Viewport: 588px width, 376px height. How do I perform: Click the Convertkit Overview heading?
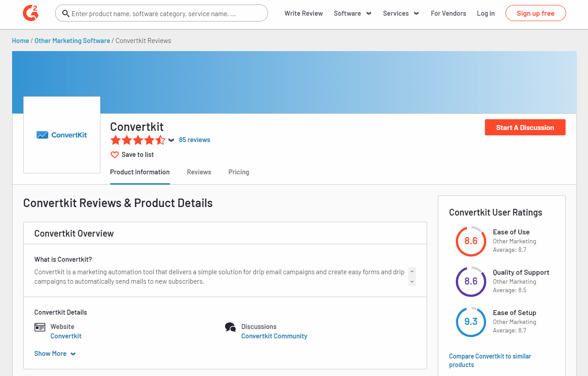point(74,233)
